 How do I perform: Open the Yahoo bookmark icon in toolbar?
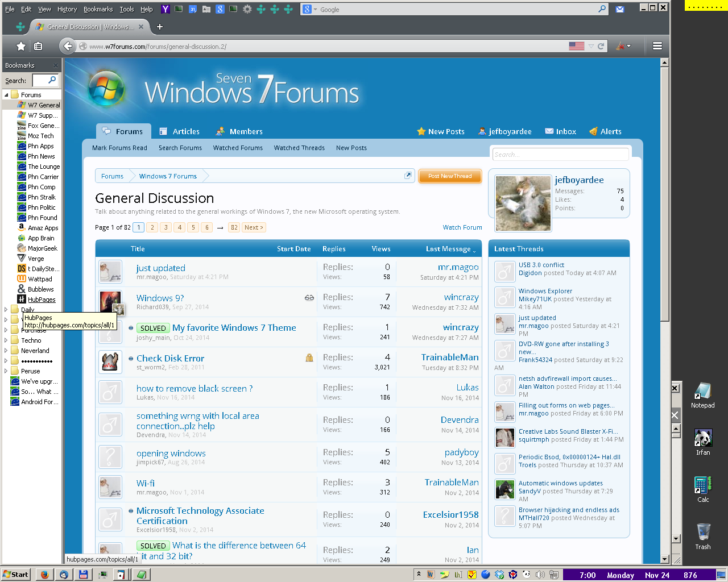(x=166, y=9)
